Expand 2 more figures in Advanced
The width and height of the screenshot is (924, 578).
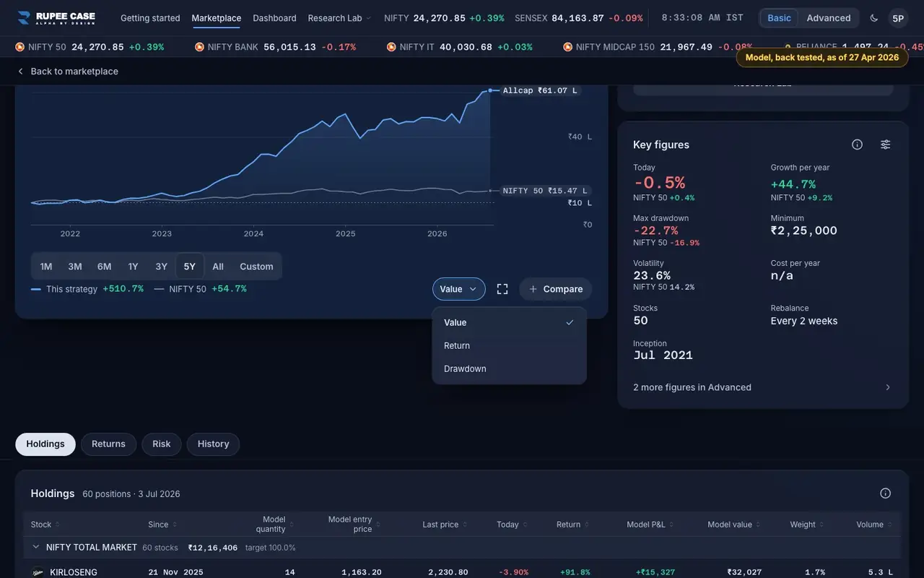(762, 387)
